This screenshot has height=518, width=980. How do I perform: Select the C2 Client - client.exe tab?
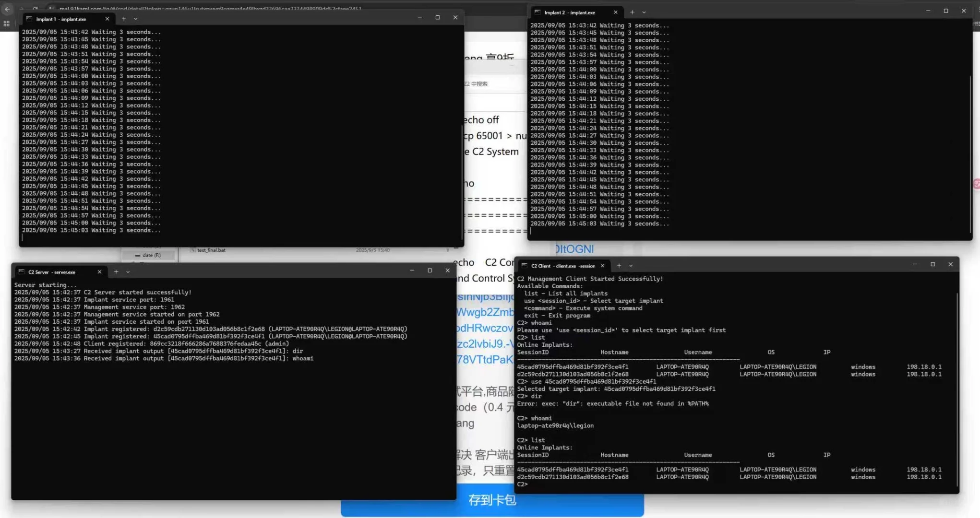562,266
